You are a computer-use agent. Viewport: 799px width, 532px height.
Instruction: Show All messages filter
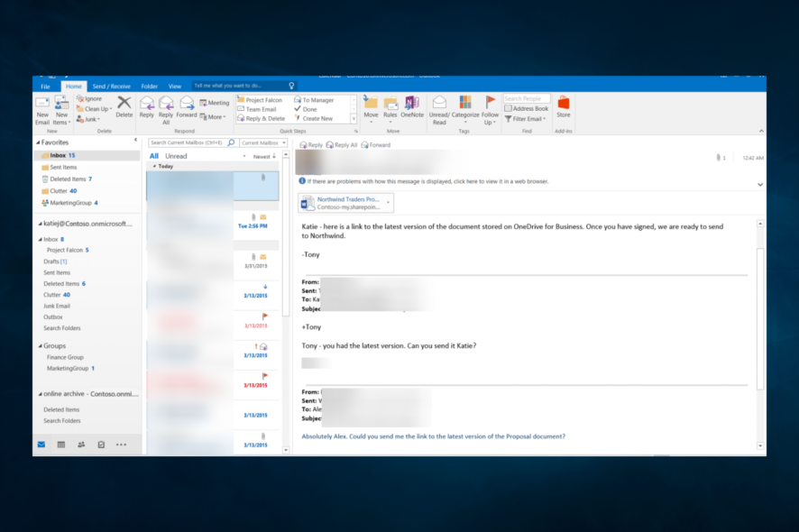coord(154,156)
